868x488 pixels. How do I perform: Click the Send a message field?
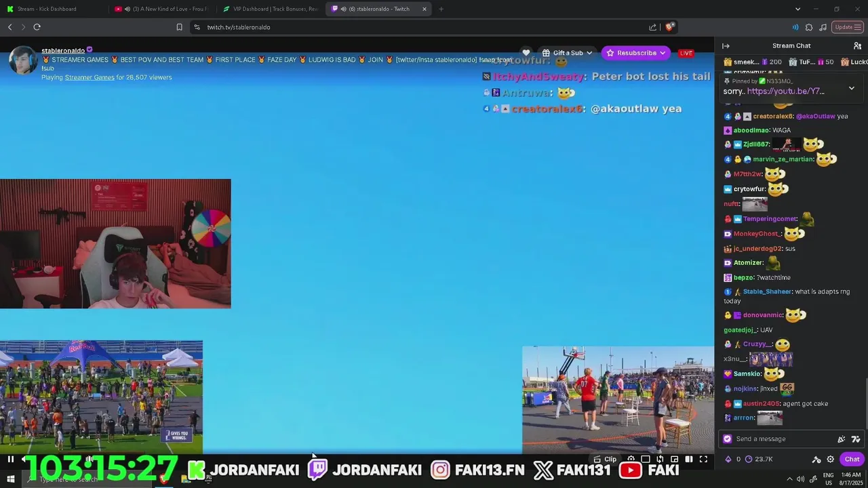coord(780,439)
